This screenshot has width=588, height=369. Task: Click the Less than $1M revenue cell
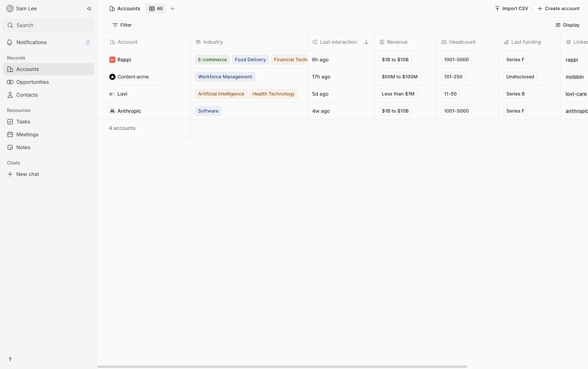point(398,94)
